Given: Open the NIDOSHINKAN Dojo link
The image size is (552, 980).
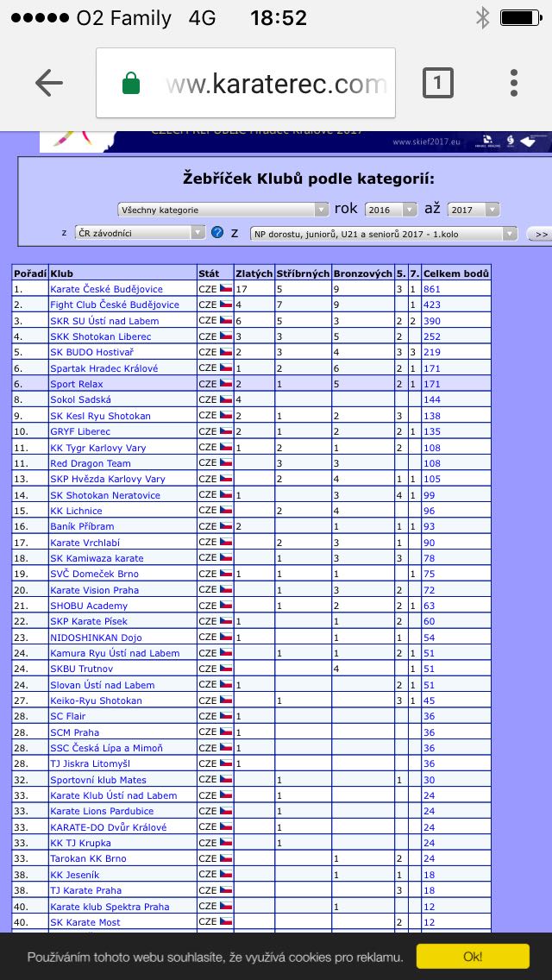Looking at the screenshot, I should tap(96, 638).
